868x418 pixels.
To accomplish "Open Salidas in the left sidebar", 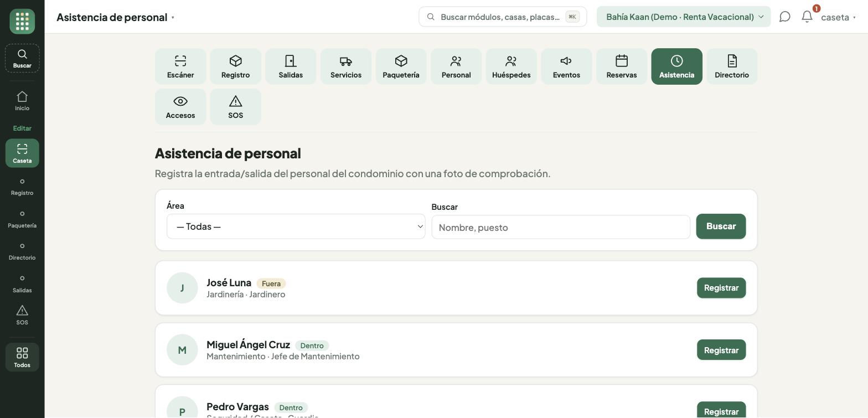I will point(22,285).
